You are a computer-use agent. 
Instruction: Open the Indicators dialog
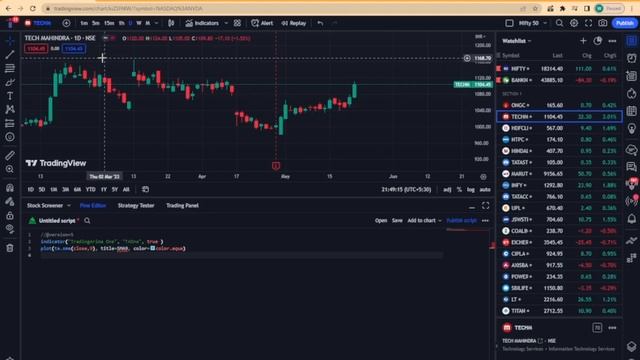[202, 23]
